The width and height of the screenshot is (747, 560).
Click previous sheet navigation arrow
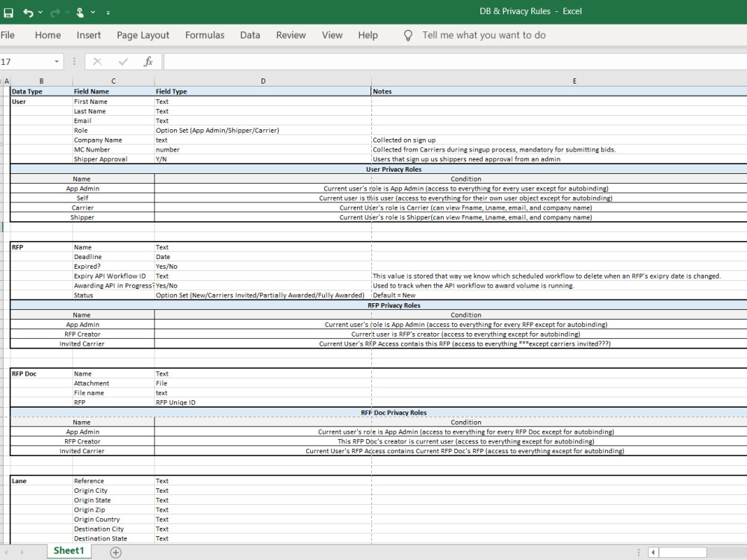[6, 553]
